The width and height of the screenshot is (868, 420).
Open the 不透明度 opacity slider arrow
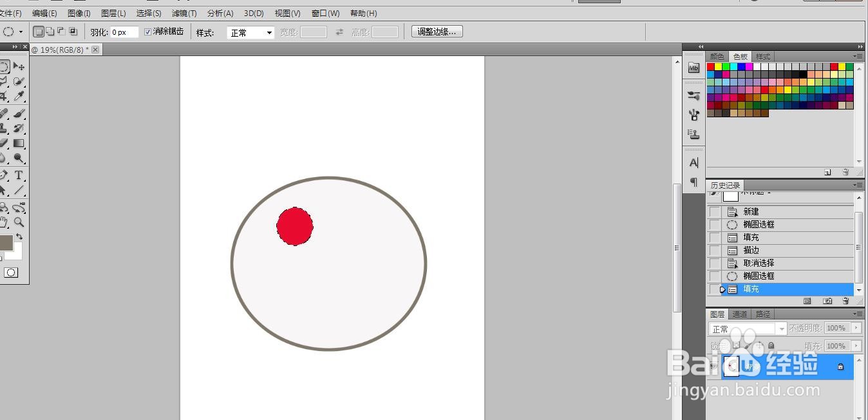856,328
